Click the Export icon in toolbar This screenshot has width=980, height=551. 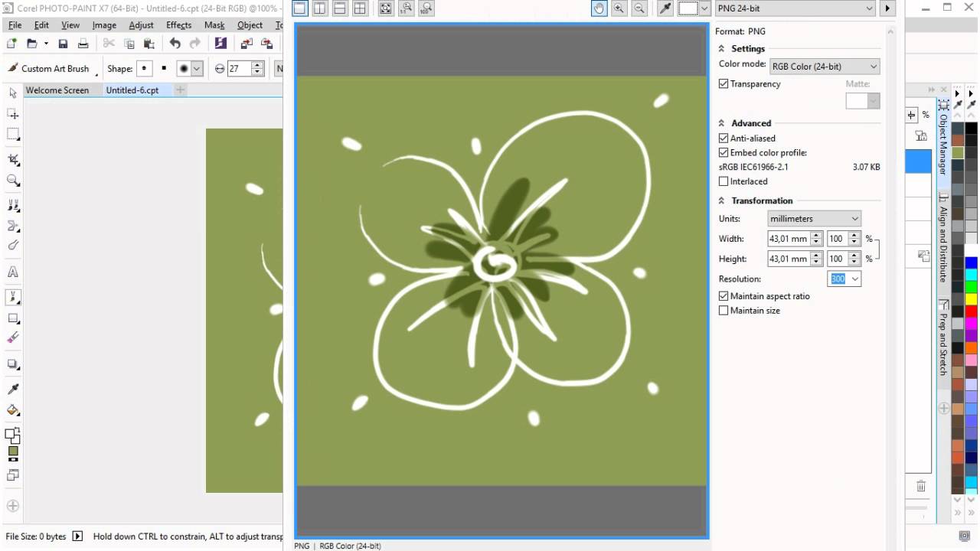click(266, 44)
